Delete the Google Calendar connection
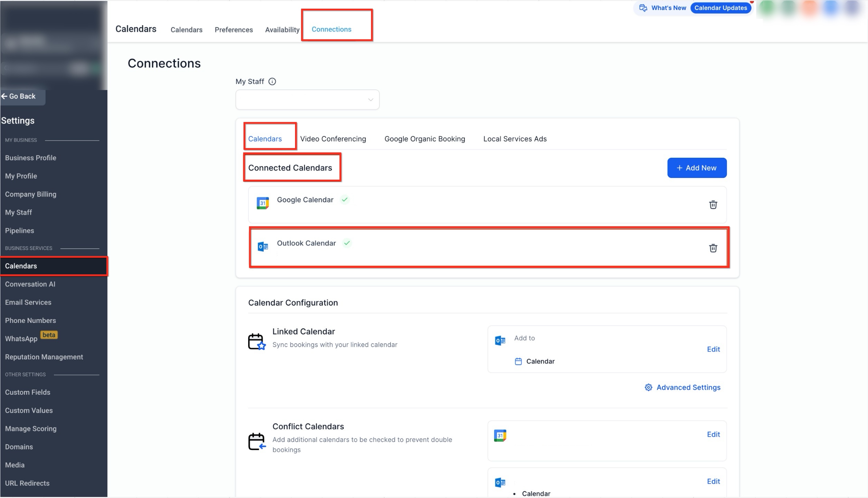The width and height of the screenshot is (868, 498). [713, 205]
